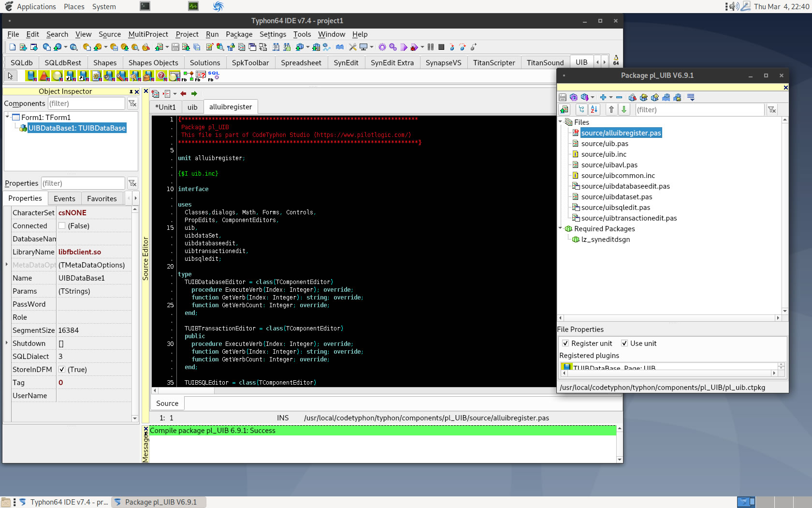Viewport: 812px width, 508px height.
Task: Click the Compile gear icon in Package window
Action: 573,97
